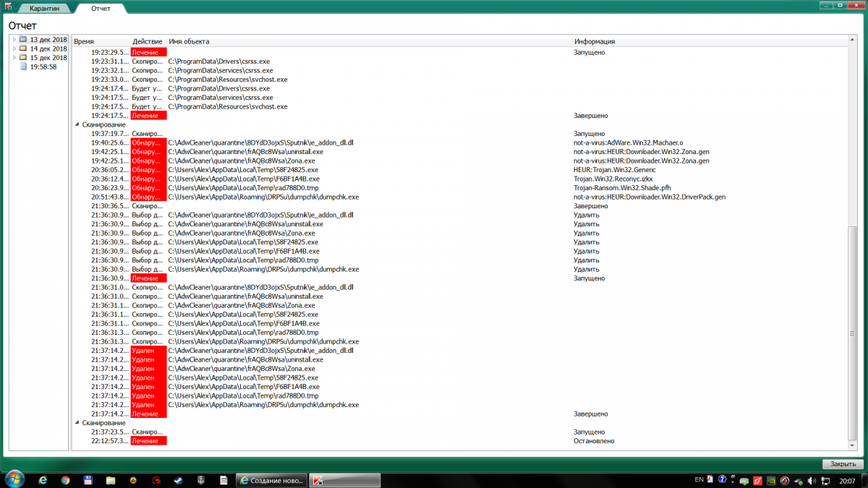Switch to the Карантин tab
868x488 pixels.
tap(45, 8)
